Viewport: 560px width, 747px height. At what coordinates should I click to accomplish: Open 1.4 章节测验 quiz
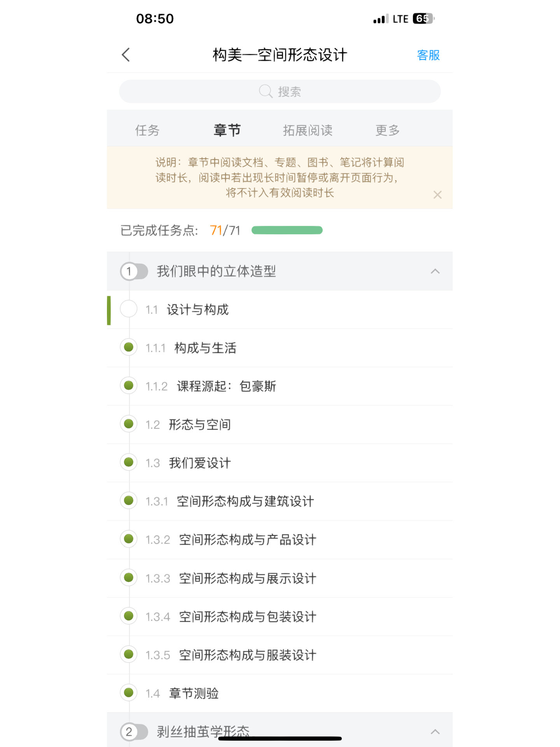click(x=280, y=693)
